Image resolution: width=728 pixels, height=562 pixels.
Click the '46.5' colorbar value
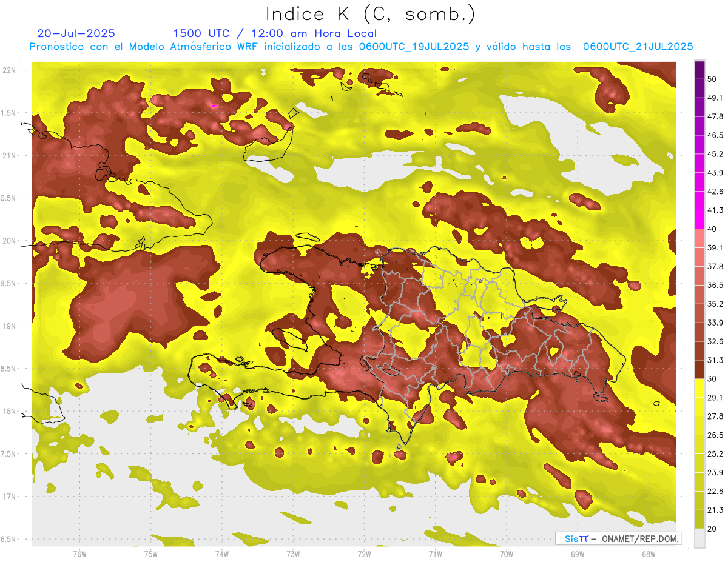click(715, 135)
